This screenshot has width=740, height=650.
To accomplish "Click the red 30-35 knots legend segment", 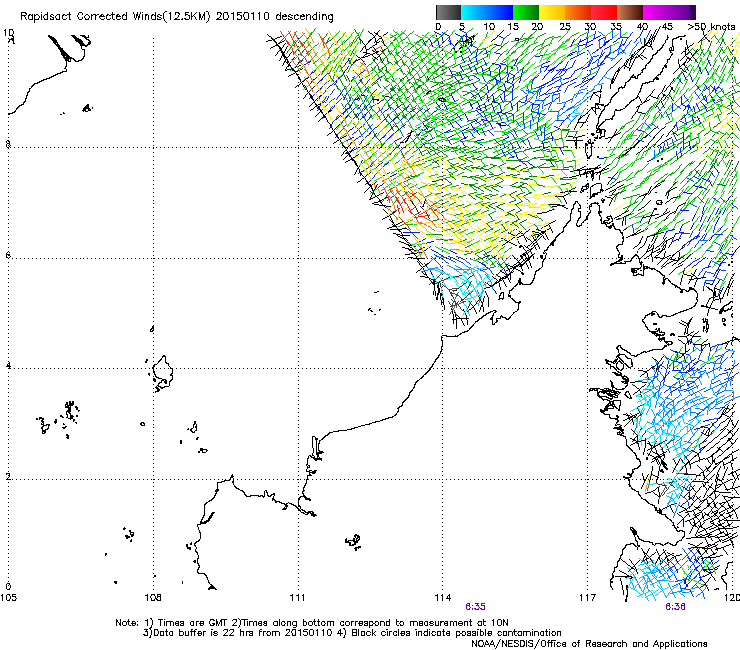I will click(604, 12).
